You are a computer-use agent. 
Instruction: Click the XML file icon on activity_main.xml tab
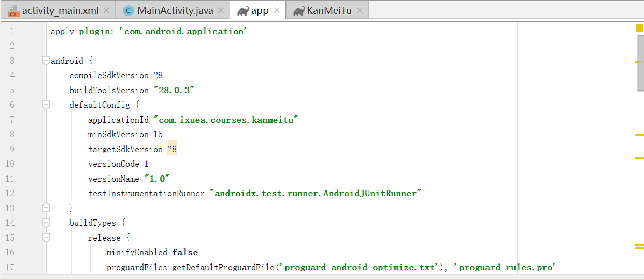[x=13, y=11]
